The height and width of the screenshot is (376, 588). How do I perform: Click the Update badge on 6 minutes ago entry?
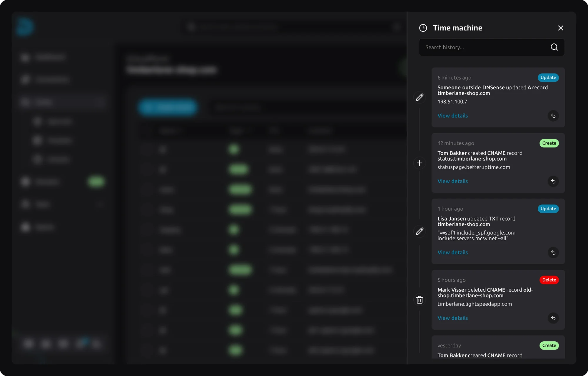[548, 78]
